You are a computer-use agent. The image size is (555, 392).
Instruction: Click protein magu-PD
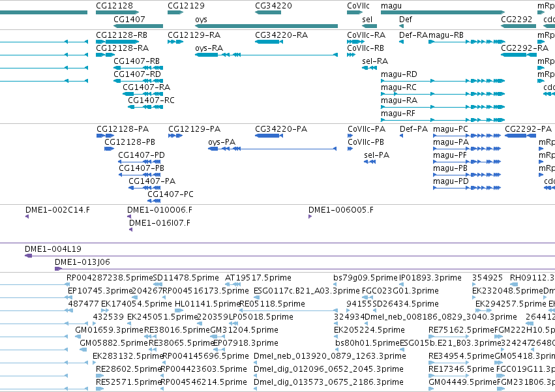tap(451, 181)
